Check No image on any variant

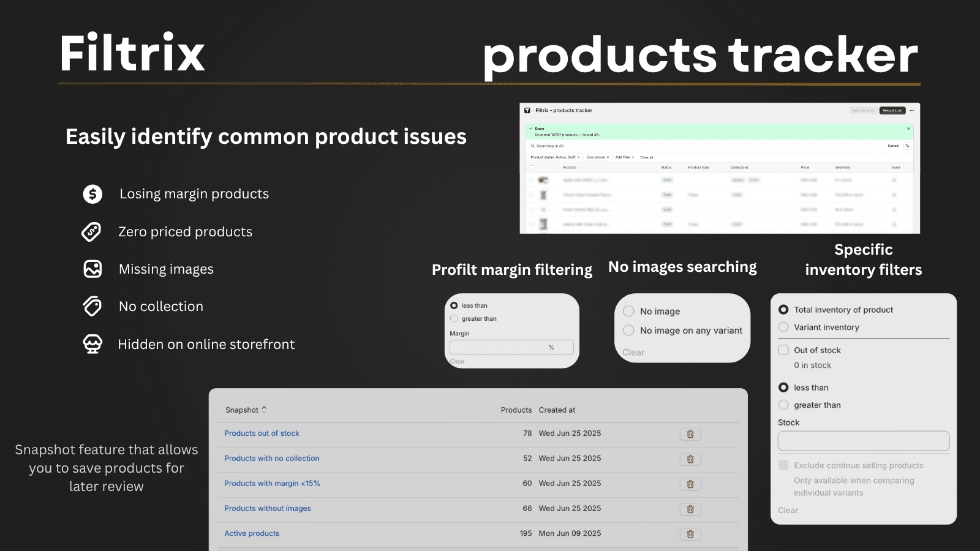click(628, 330)
